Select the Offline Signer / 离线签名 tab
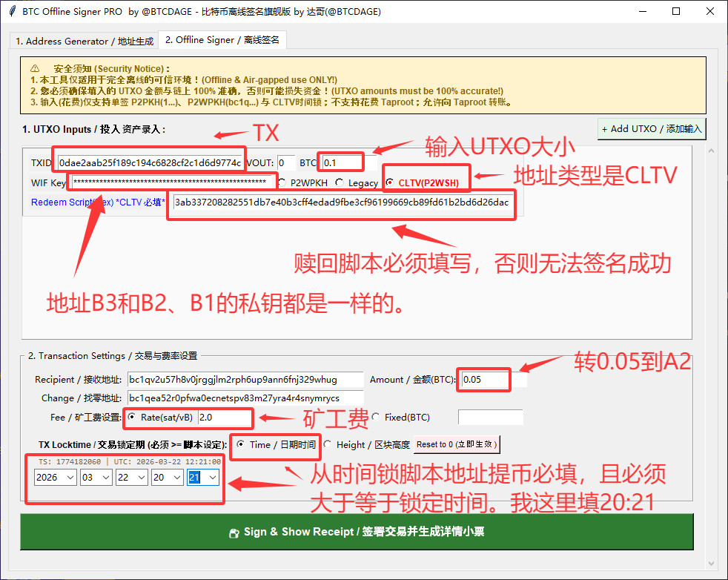Image resolution: width=728 pixels, height=580 pixels. (x=222, y=40)
